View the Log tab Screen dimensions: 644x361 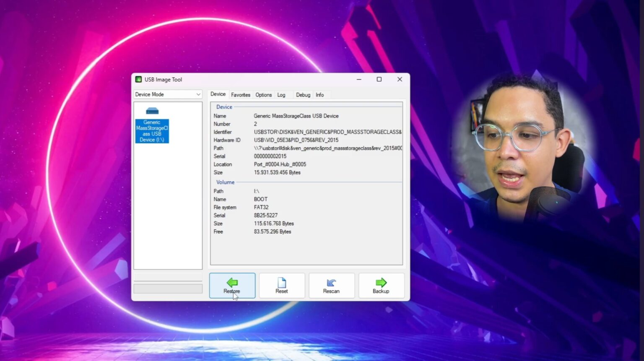point(280,95)
